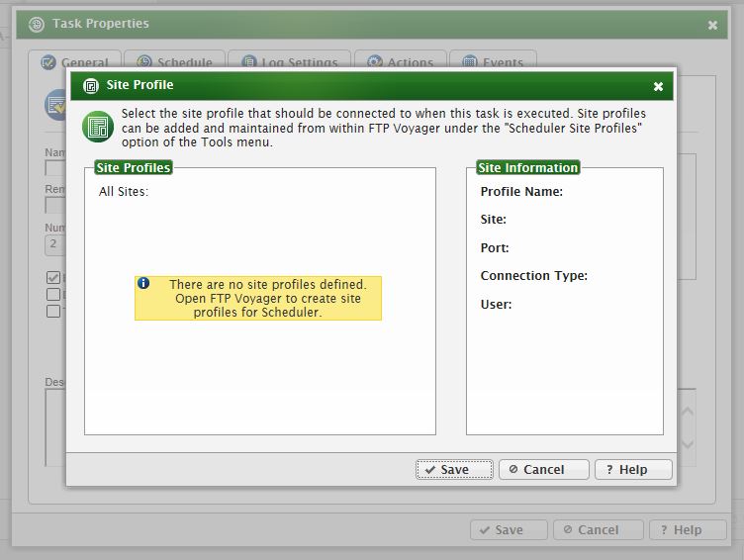Screen dimensions: 744x560
Task: Click the User label
Action: click(x=496, y=304)
